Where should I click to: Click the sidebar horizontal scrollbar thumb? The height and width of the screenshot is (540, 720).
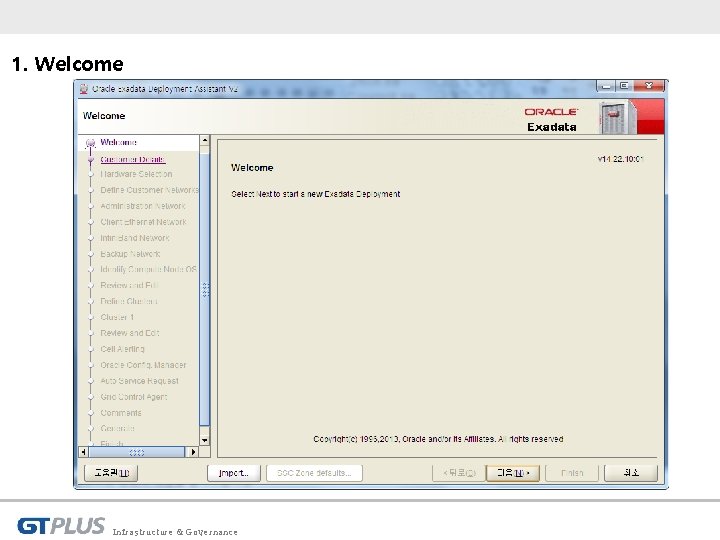(x=137, y=452)
